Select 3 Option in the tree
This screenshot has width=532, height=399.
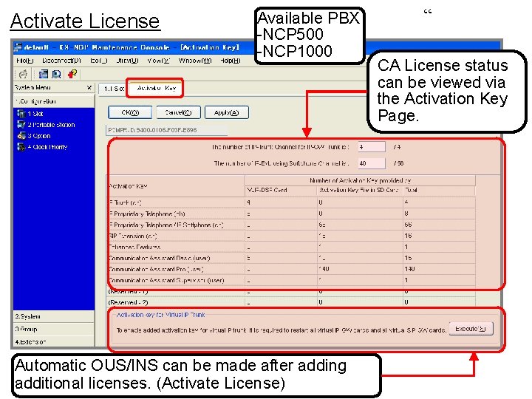(x=39, y=136)
